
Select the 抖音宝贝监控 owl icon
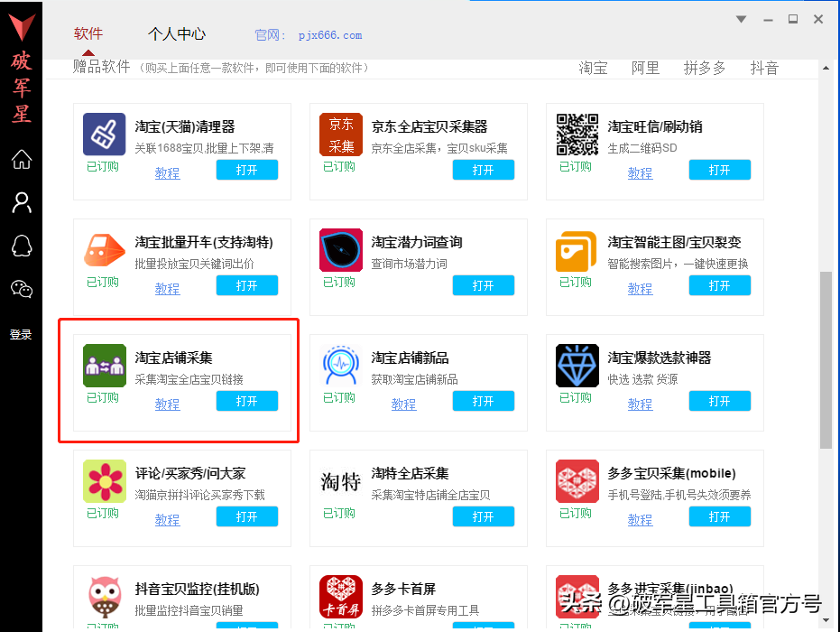(x=104, y=596)
